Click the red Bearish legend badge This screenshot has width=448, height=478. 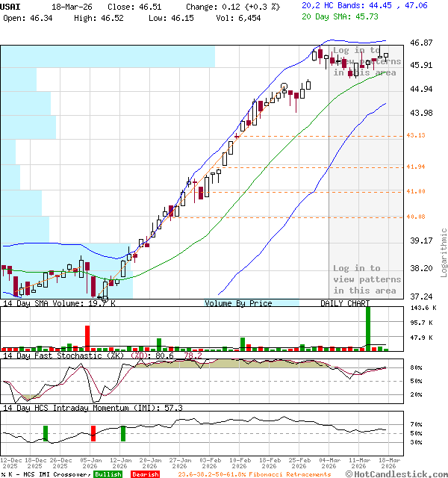coord(145,474)
